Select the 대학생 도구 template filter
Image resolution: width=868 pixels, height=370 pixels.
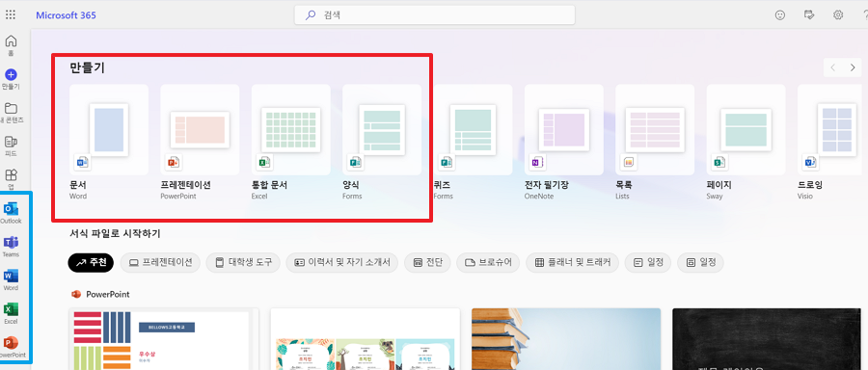243,263
